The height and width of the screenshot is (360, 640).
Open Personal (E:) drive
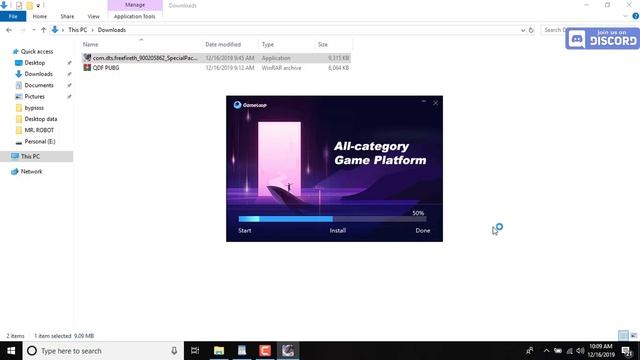pyautogui.click(x=40, y=142)
